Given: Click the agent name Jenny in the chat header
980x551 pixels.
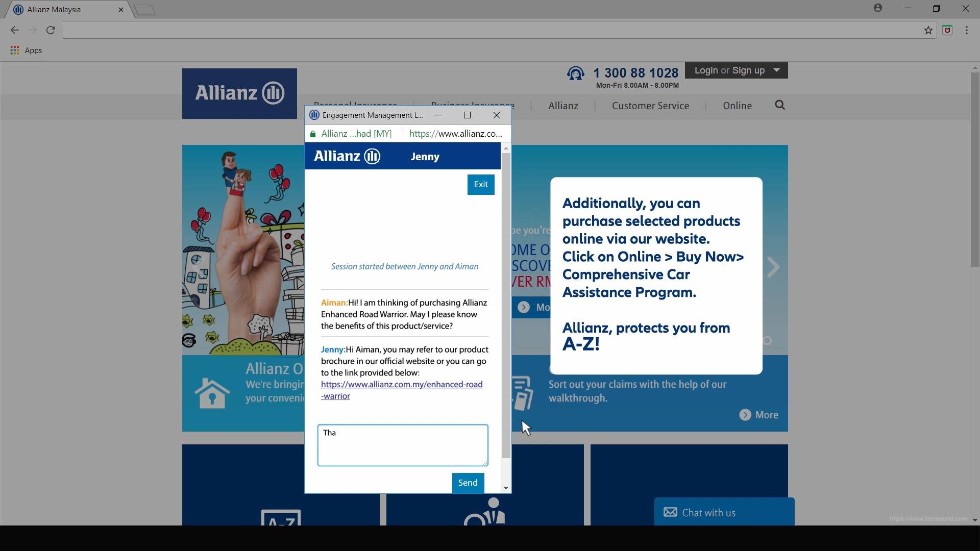Looking at the screenshot, I should point(425,157).
